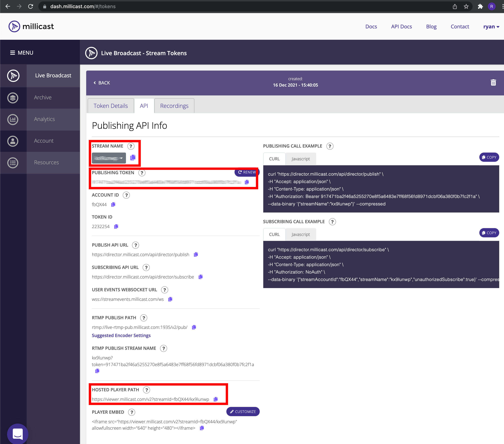Open the ryan user menu
This screenshot has width=504, height=444.
pyautogui.click(x=491, y=27)
